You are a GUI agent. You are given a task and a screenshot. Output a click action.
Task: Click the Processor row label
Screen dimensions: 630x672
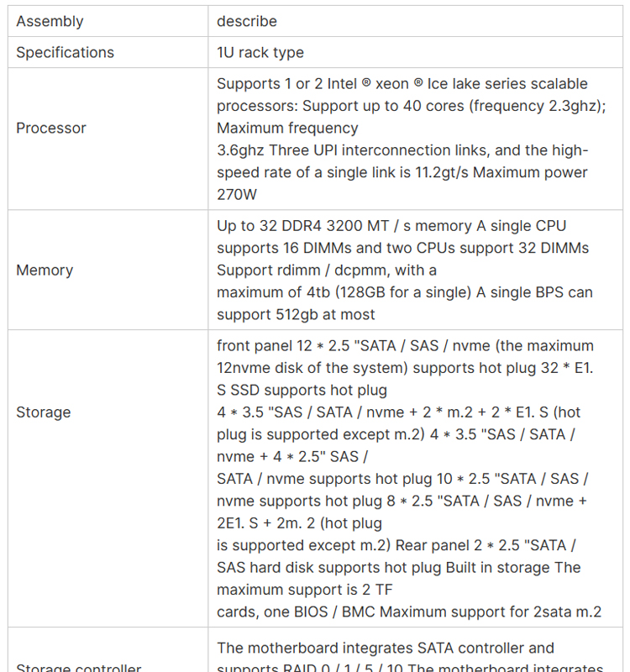click(x=51, y=128)
